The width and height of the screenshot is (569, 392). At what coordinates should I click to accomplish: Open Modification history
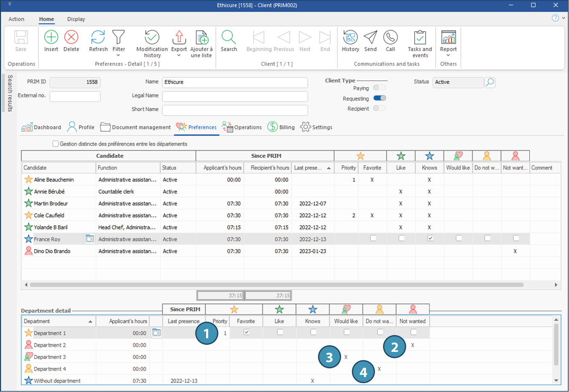152,37
